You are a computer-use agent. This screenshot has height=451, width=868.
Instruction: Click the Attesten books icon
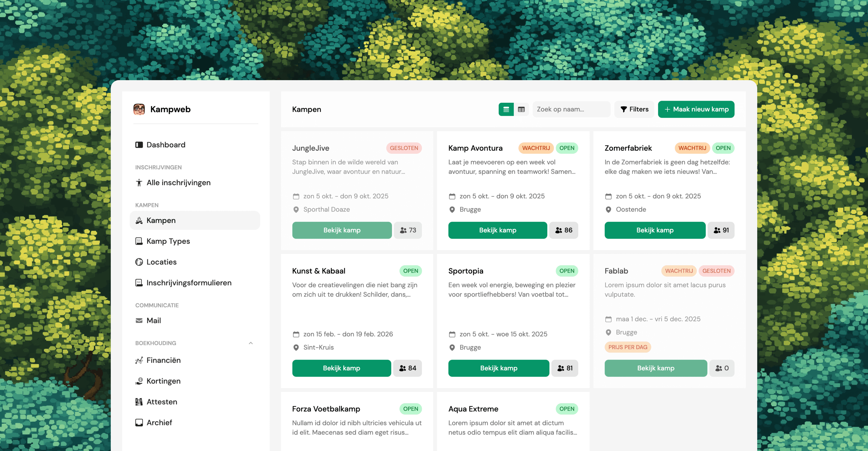coord(139,402)
